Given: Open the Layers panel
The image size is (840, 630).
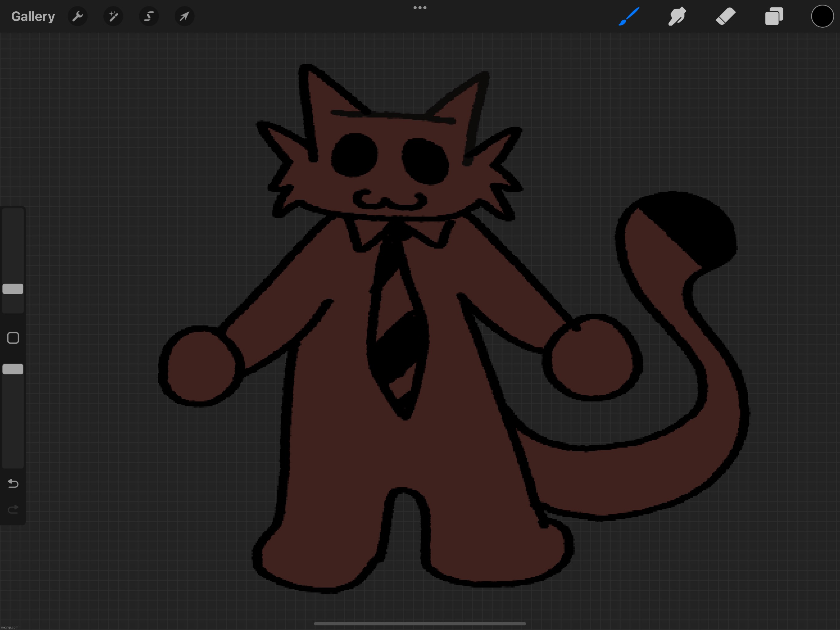Looking at the screenshot, I should pos(774,16).
